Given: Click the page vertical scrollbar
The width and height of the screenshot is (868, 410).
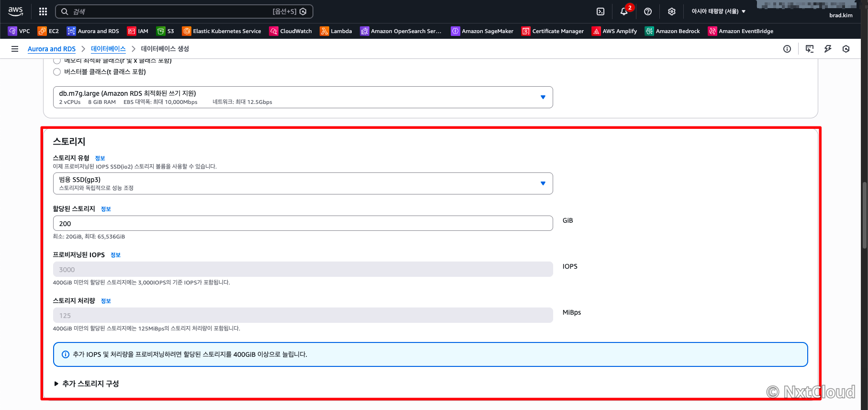Looking at the screenshot, I should 864,216.
